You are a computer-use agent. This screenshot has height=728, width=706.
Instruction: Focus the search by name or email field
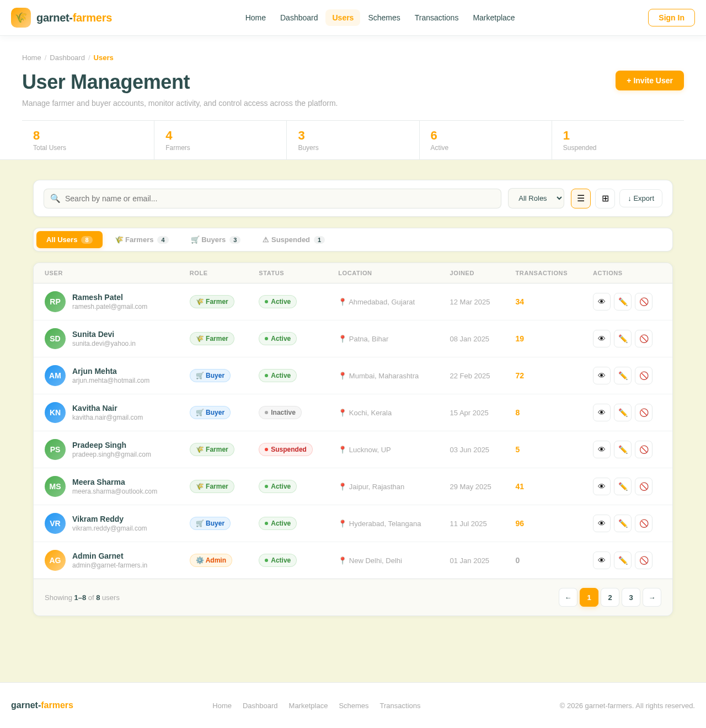272,199
